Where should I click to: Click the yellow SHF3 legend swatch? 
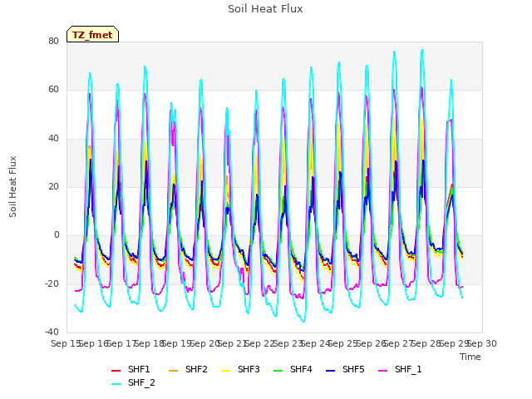(225, 371)
